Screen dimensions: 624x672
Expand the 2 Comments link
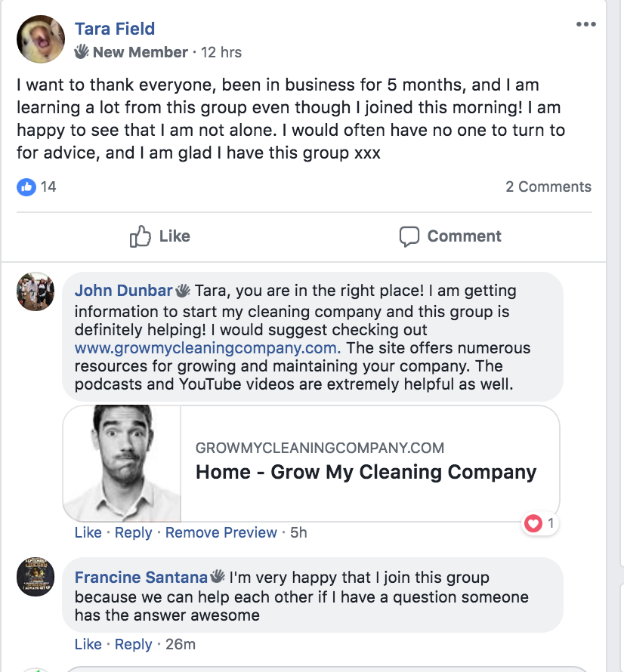[548, 186]
